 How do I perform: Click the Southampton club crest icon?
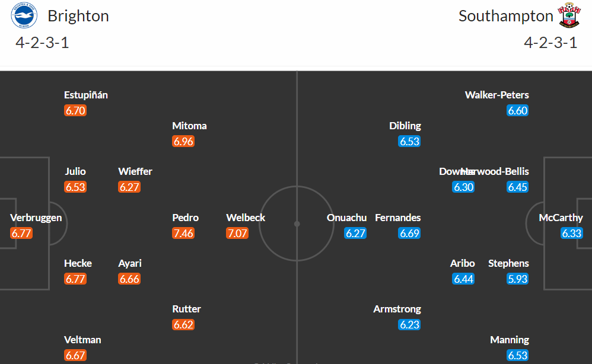(569, 15)
